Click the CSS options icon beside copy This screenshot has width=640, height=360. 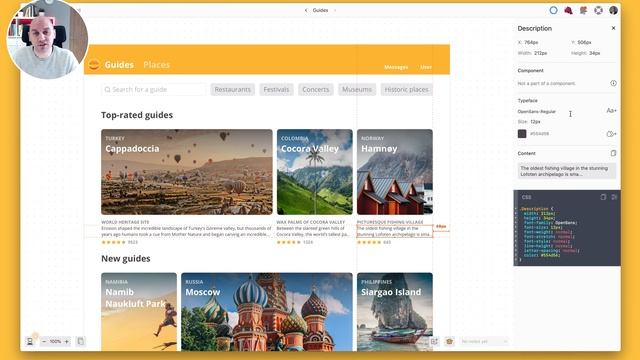614,197
